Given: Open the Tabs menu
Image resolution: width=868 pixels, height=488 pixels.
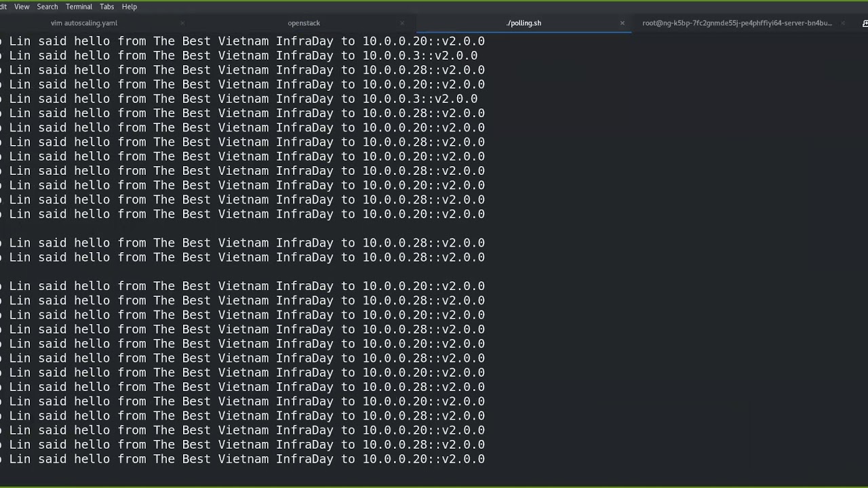Looking at the screenshot, I should pos(106,7).
